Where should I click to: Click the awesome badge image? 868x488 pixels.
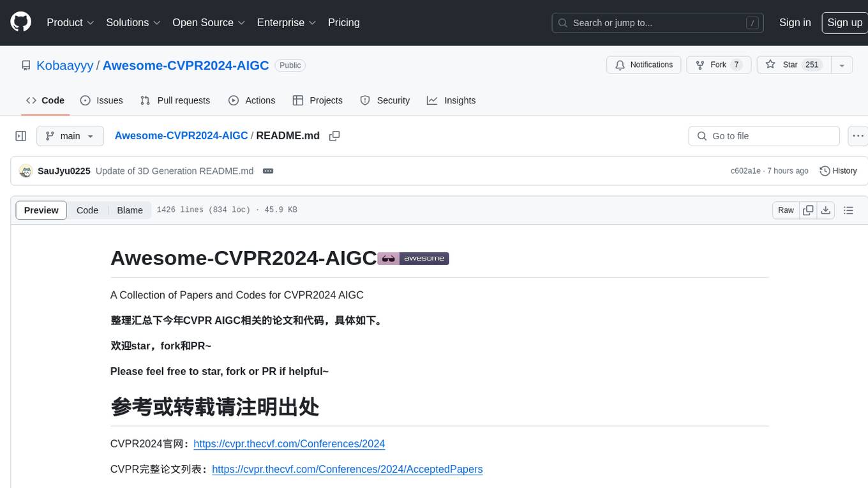[x=413, y=259]
